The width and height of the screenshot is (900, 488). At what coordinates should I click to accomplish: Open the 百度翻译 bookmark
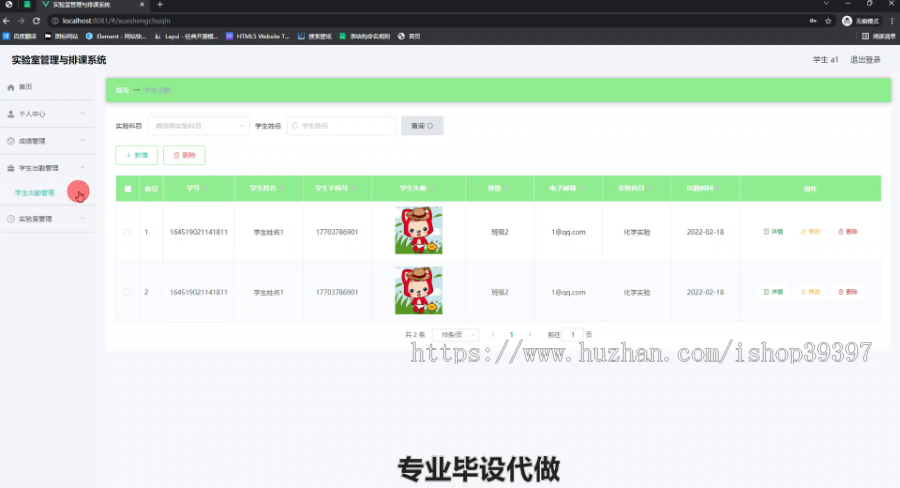coord(20,36)
